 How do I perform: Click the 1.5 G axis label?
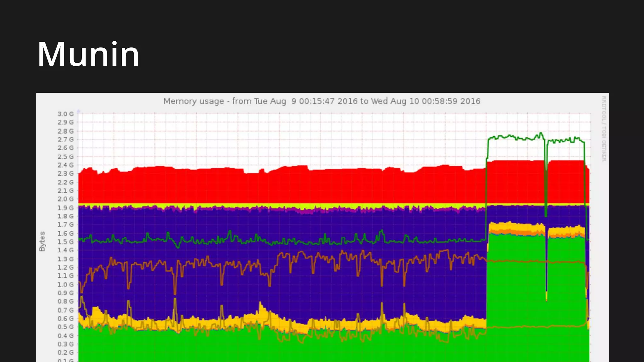coord(65,242)
